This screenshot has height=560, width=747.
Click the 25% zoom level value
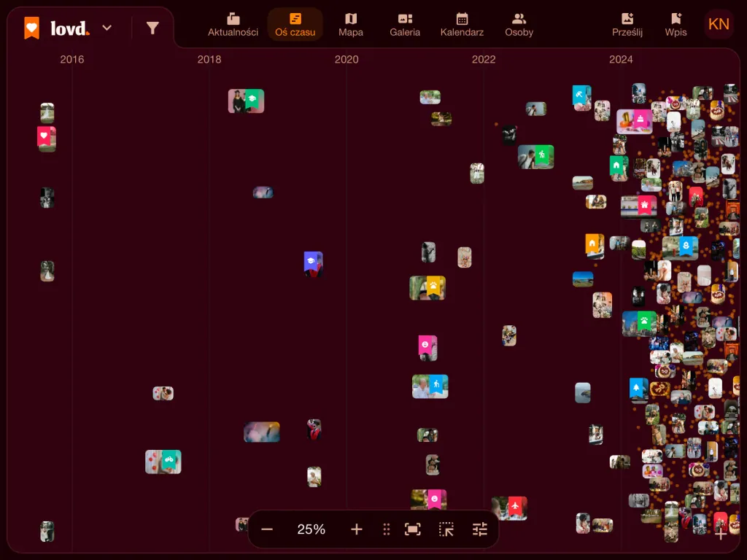coord(311,529)
